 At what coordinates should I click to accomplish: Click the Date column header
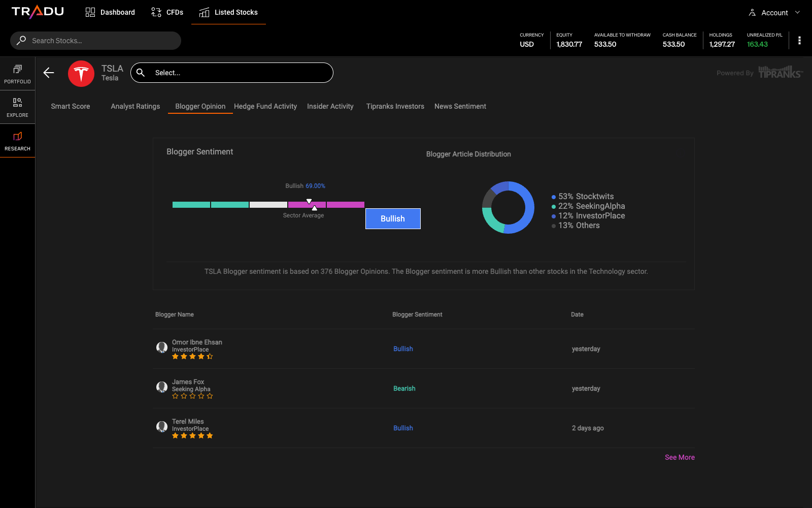pos(577,314)
